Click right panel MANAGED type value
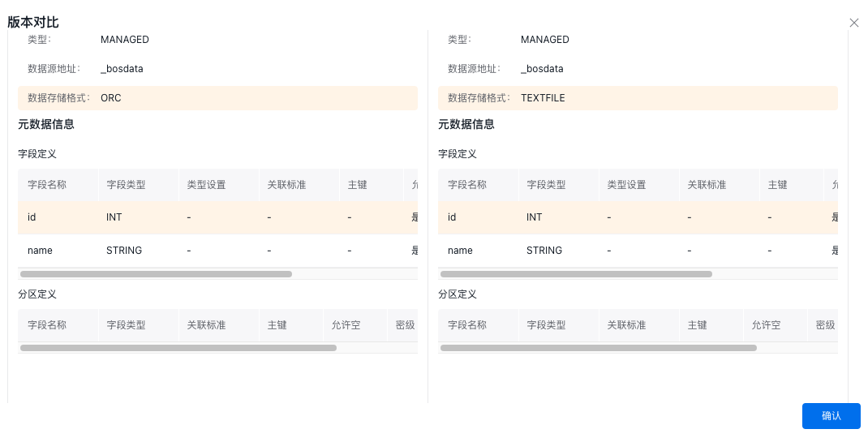This screenshot has width=868, height=442. (544, 39)
